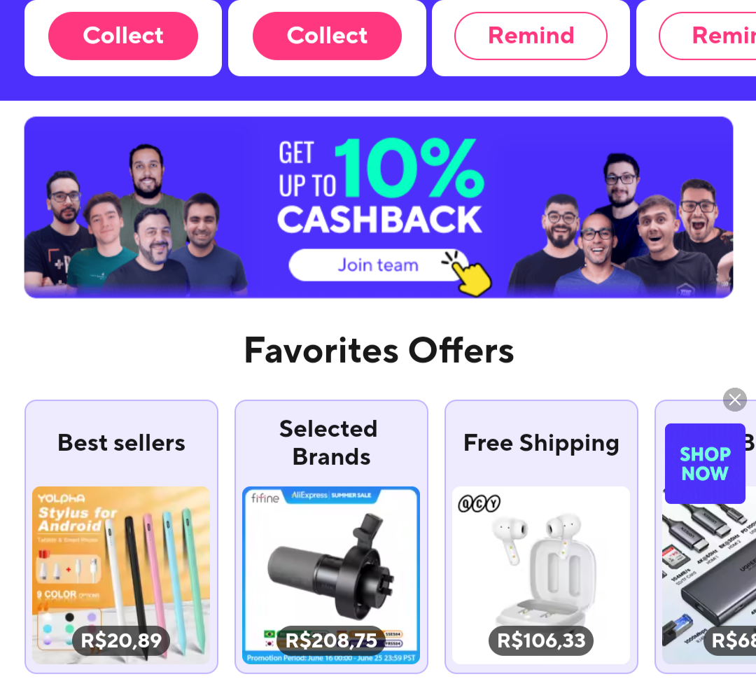Open the Best sellers category heading
The image size is (756, 700).
click(x=122, y=442)
